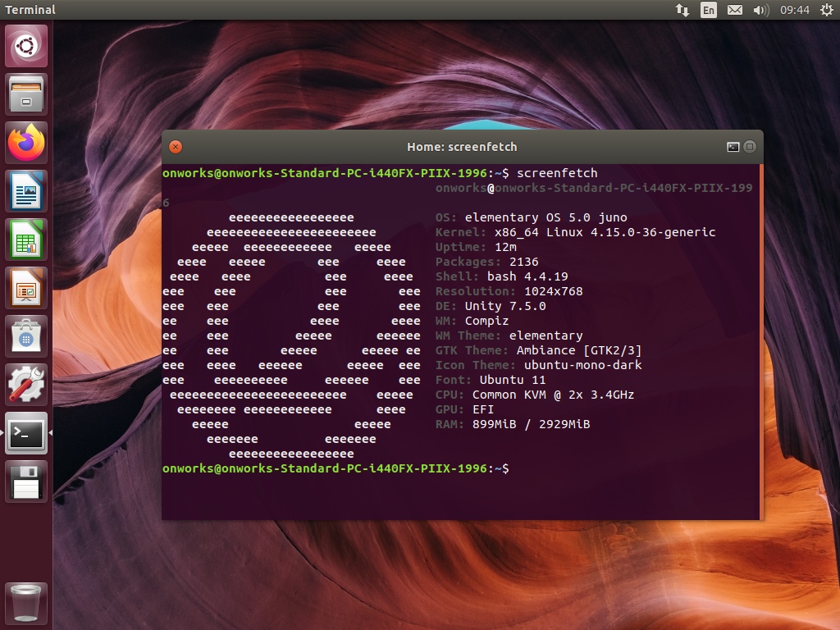Click the maximize button on terminal title bar
Image resolution: width=840 pixels, height=630 pixels.
[x=750, y=147]
